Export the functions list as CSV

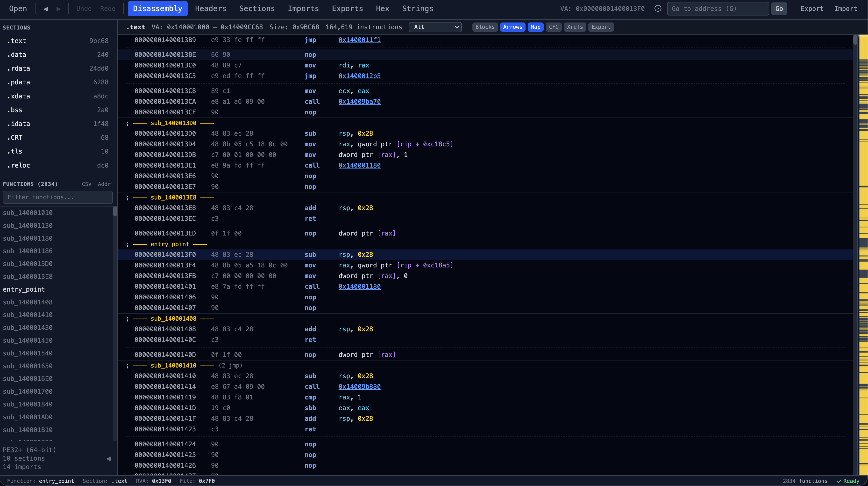click(87, 184)
